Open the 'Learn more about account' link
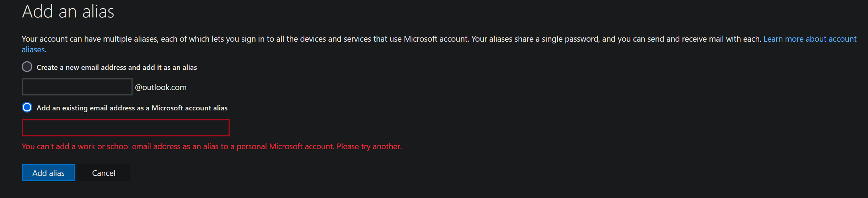Image resolution: width=868 pixels, height=198 pixels. point(810,39)
